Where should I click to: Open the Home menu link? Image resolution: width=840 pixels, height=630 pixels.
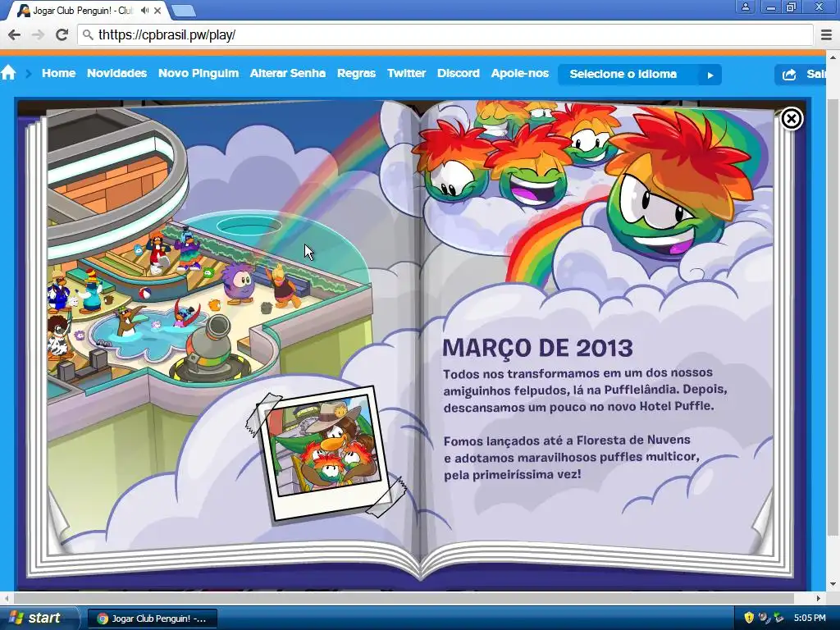(x=58, y=73)
